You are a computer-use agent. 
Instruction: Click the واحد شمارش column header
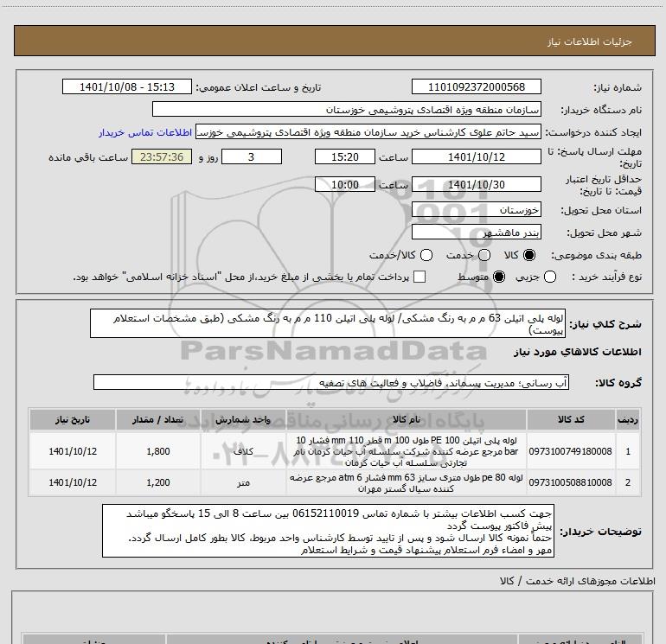click(x=243, y=420)
